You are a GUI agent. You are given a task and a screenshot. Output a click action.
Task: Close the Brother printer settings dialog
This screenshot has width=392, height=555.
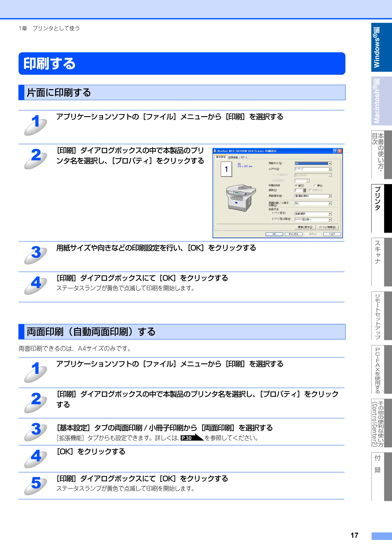click(x=340, y=151)
